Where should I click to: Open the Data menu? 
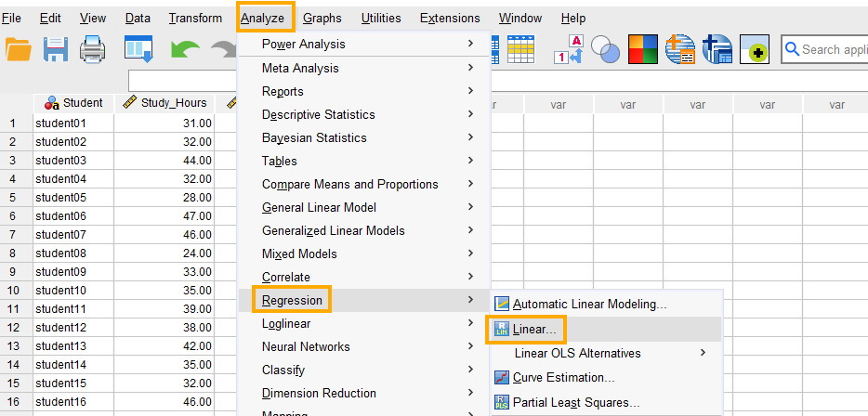point(138,19)
